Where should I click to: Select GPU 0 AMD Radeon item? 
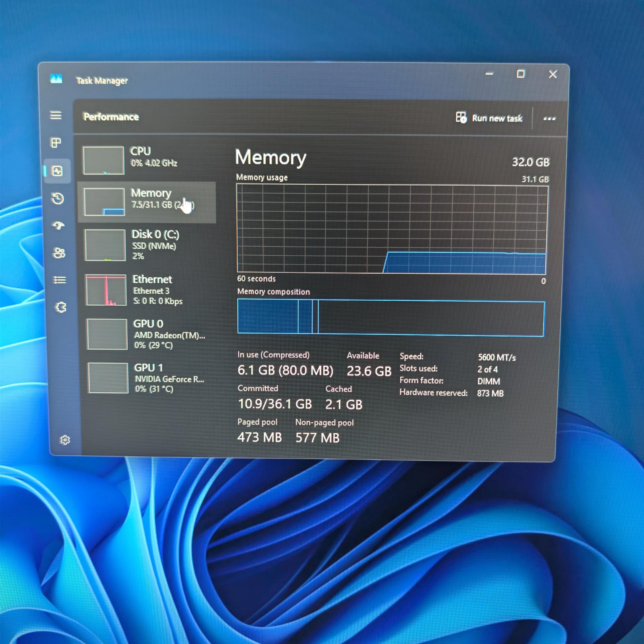(x=149, y=334)
